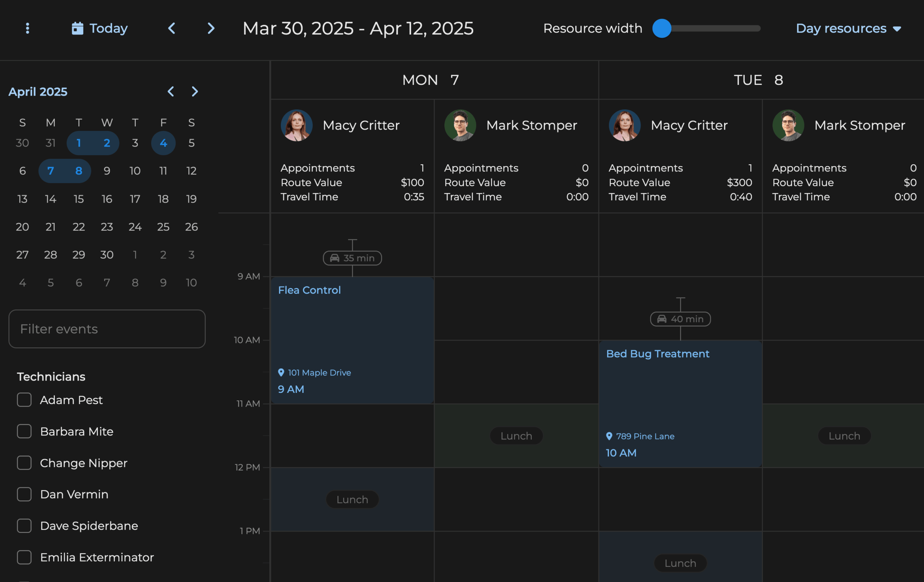Advance to next date range in header
The image size is (924, 582).
tap(211, 28)
